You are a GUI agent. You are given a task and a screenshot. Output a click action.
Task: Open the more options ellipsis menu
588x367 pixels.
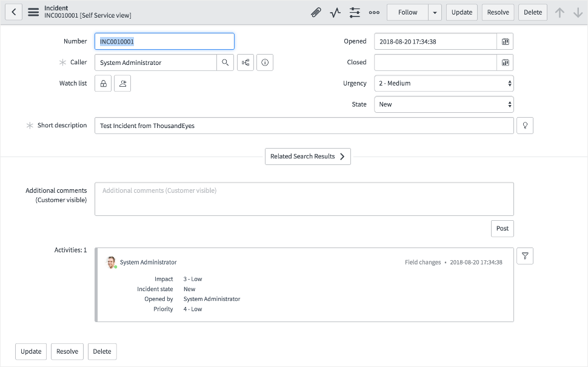pyautogui.click(x=374, y=12)
